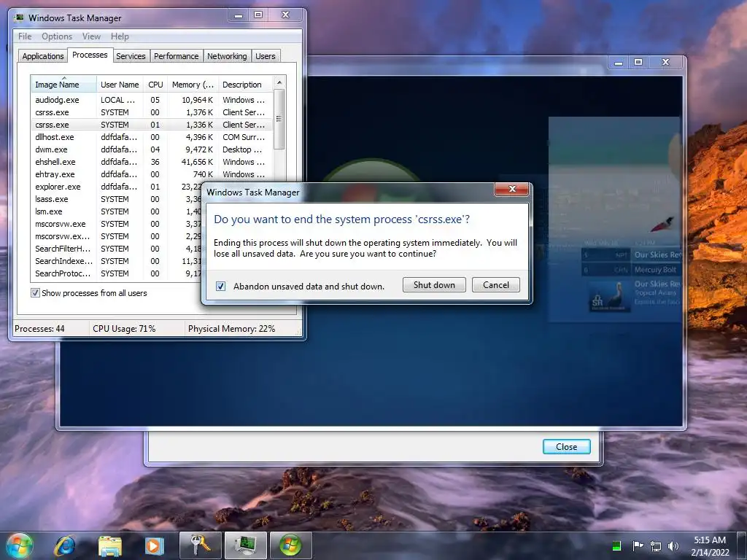Maximize the Media Center window
Image resolution: width=747 pixels, height=560 pixels.
pos(638,63)
